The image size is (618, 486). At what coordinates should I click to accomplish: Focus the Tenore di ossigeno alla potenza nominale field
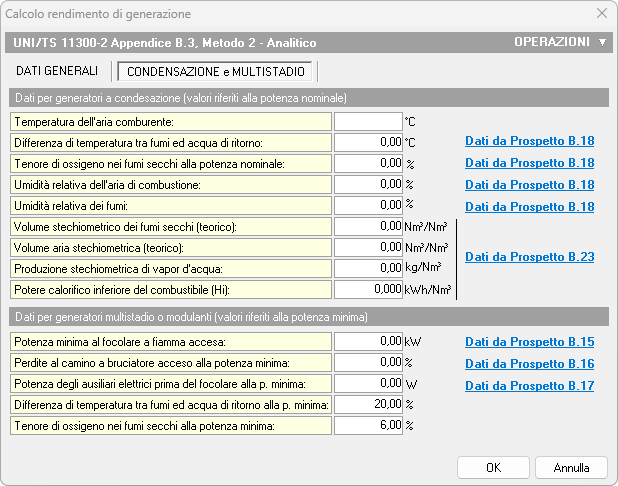368,163
